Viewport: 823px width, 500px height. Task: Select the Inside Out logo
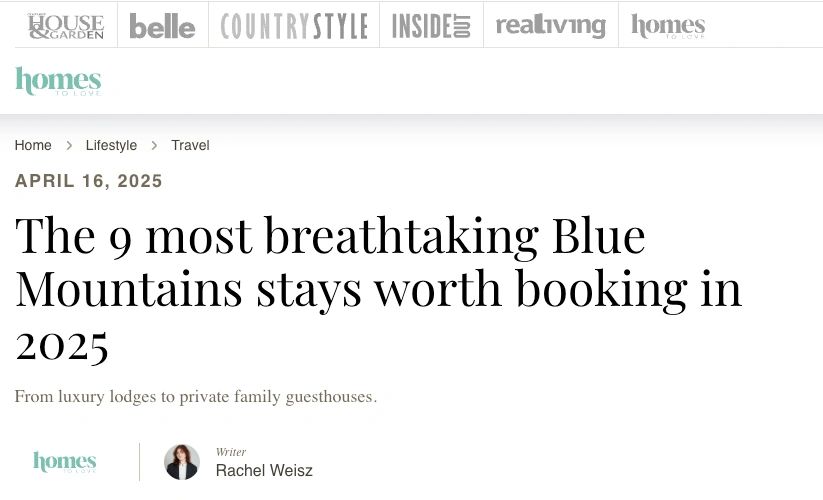click(431, 26)
